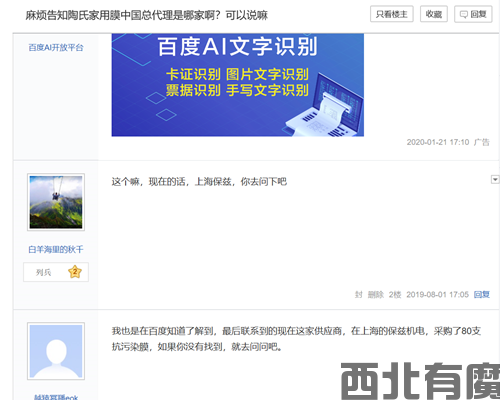Click the star level 2 icon
Viewport: 500px width, 400px height.
coord(75,272)
